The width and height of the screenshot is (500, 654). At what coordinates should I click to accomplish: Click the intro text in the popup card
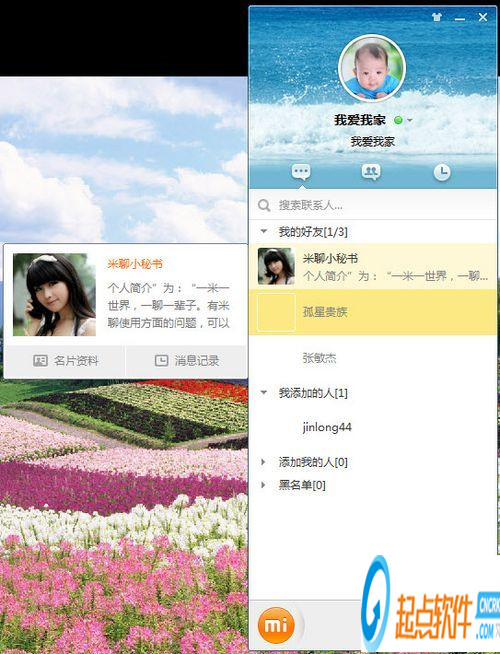point(168,305)
